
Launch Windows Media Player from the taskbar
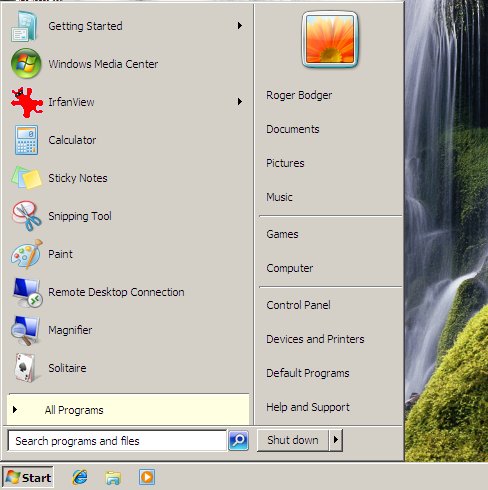tap(147, 477)
